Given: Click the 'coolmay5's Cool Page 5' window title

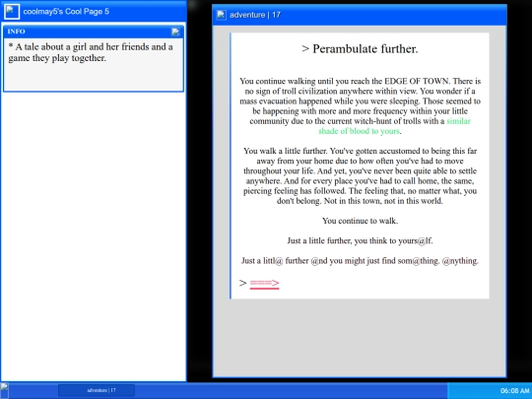Looking at the screenshot, I should (x=66, y=12).
